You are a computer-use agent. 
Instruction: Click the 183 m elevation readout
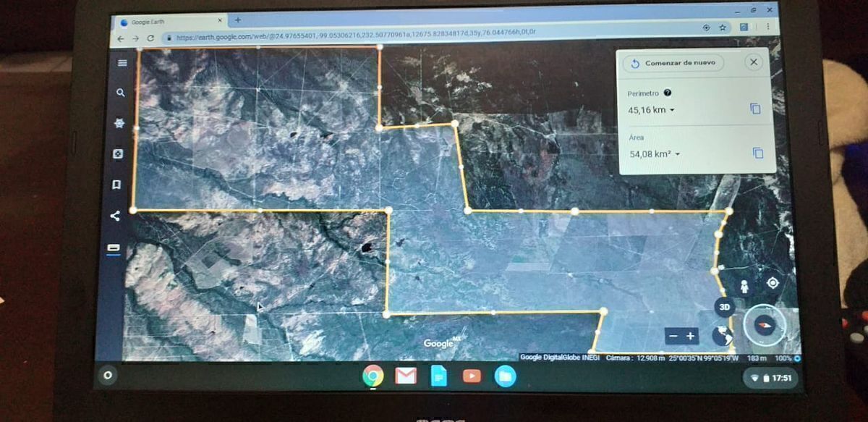tap(757, 358)
